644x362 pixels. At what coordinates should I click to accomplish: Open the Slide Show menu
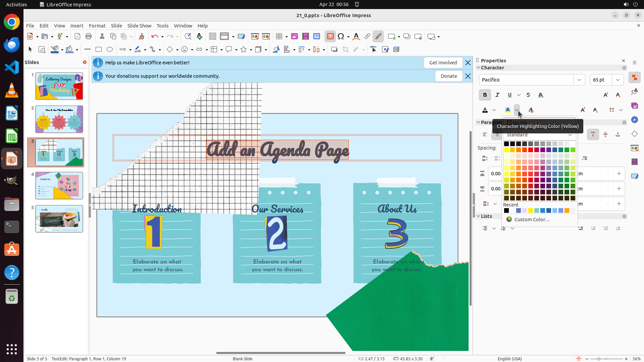(139, 26)
